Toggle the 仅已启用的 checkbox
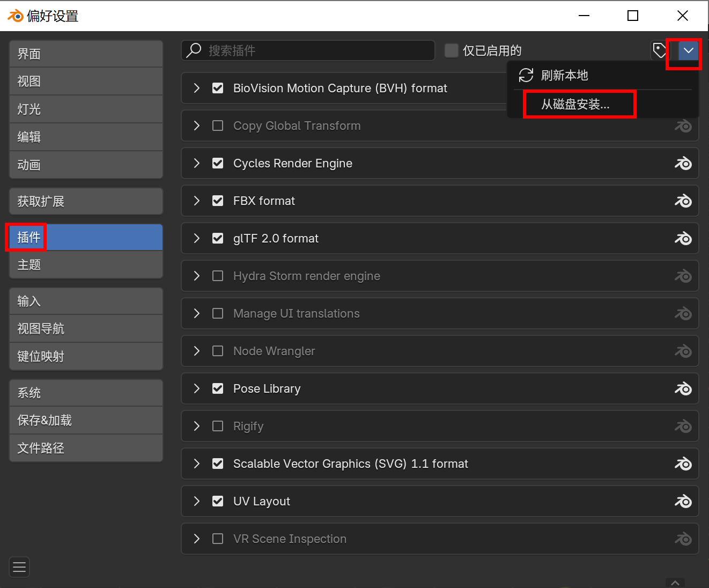Image resolution: width=709 pixels, height=588 pixels. (452, 50)
